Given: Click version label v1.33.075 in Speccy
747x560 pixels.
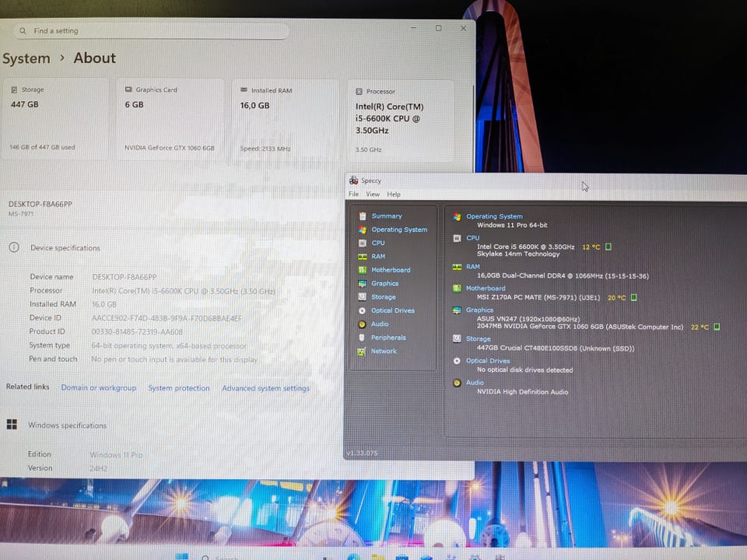Looking at the screenshot, I should click(x=362, y=453).
